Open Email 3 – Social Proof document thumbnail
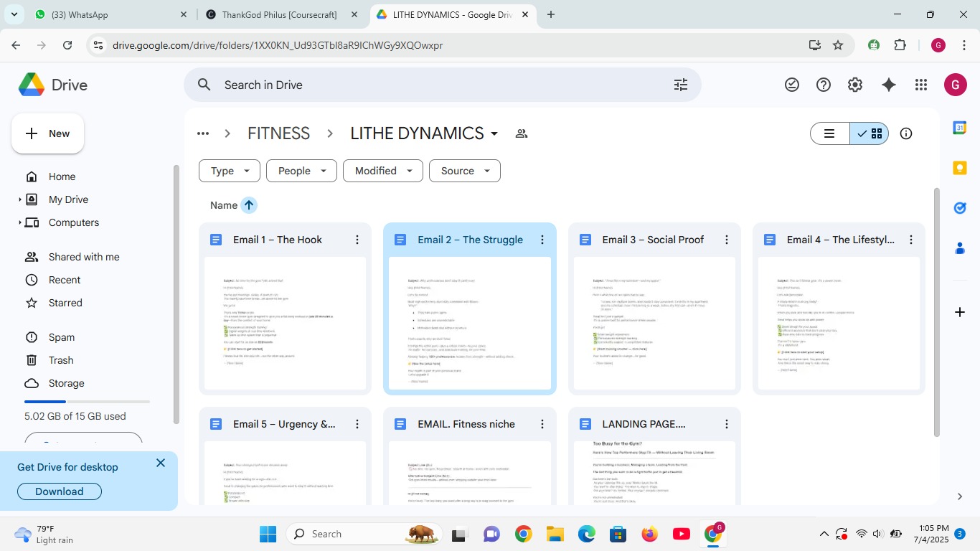The height and width of the screenshot is (551, 980). pyautogui.click(x=655, y=324)
